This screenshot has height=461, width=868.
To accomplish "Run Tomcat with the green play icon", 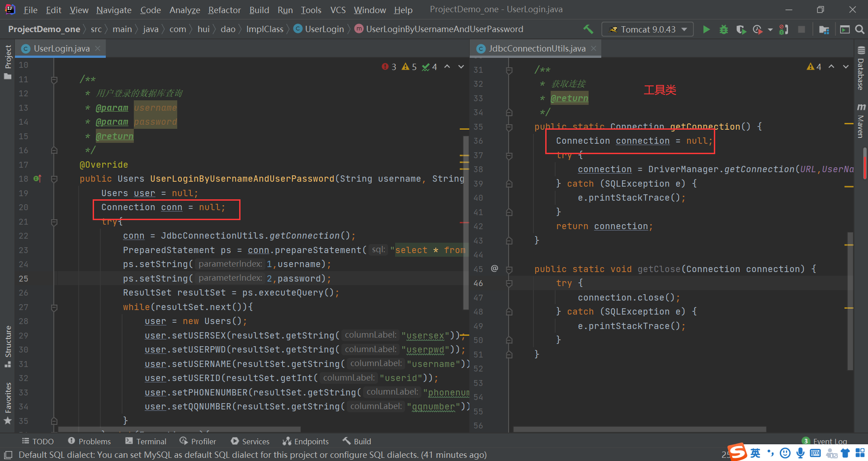I will point(706,29).
